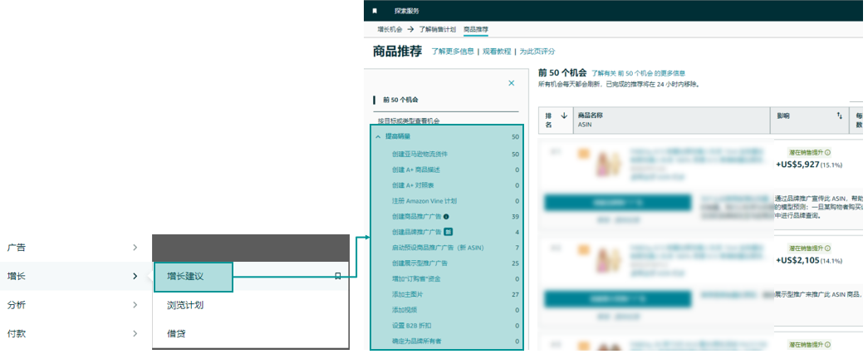The width and height of the screenshot is (868, 359).
Task: Filter by 创建亚马逊物流货件
Action: 419,154
